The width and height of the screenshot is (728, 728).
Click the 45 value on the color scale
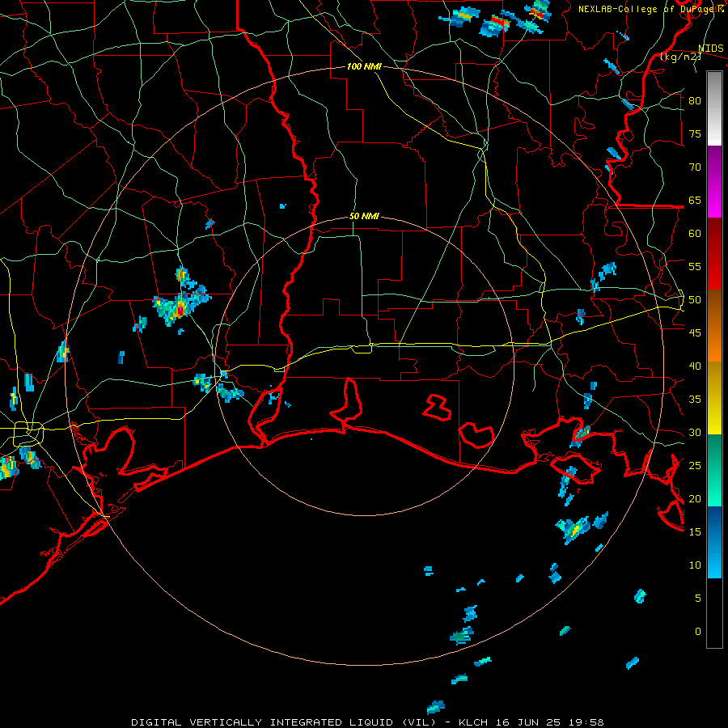[x=695, y=333]
